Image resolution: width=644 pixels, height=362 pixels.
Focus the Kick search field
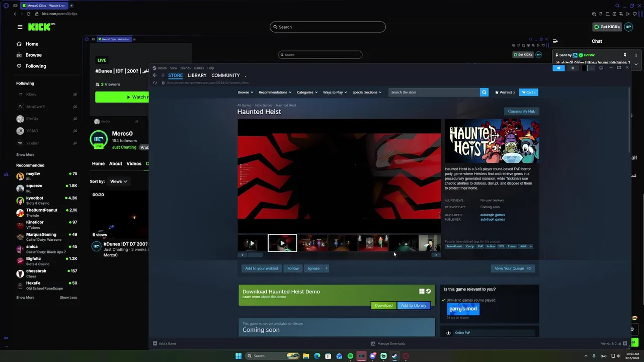tap(328, 27)
